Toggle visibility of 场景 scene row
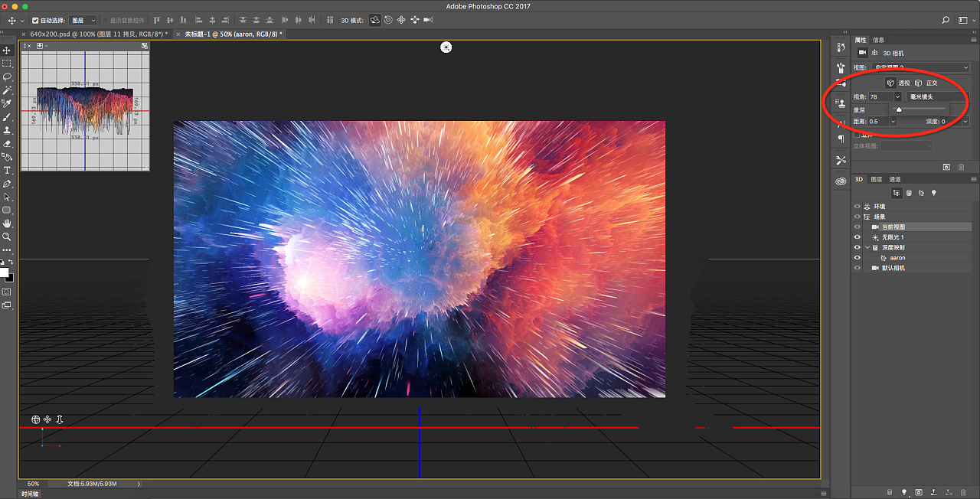The width and height of the screenshot is (980, 499). click(x=857, y=217)
